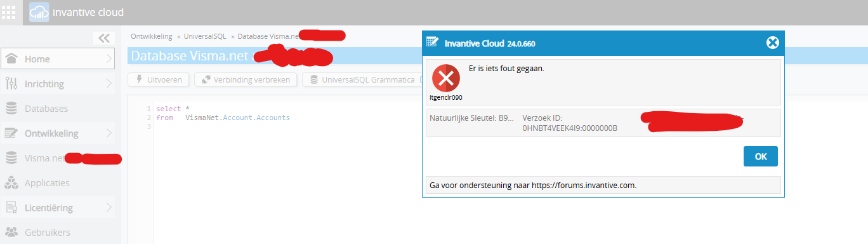Click the Gebruikers people icon
This screenshot has width=868, height=244.
[x=11, y=232]
